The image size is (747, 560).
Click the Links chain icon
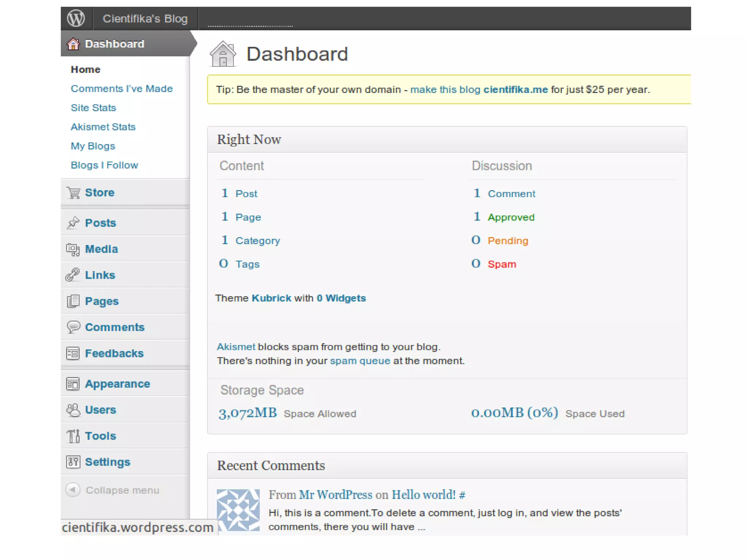pos(73,275)
